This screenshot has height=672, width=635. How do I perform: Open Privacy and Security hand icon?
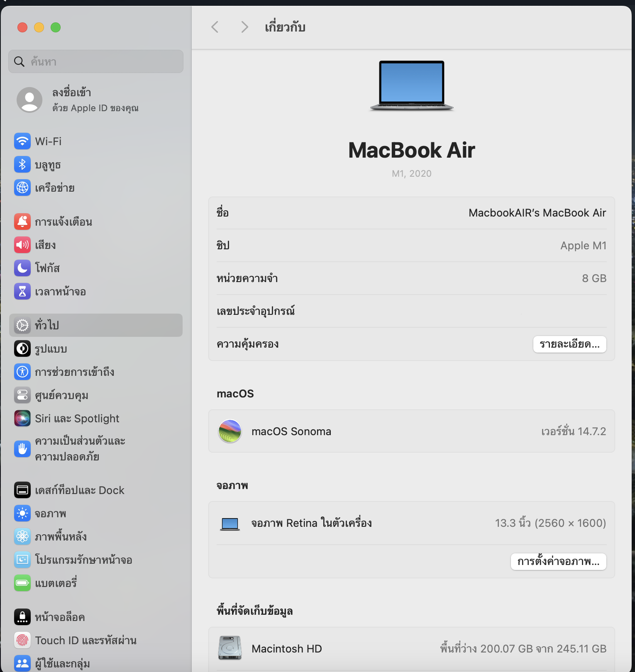click(22, 449)
